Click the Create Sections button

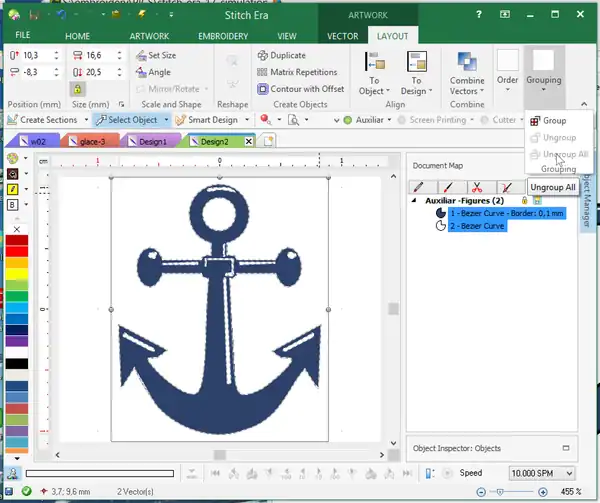(x=47, y=120)
